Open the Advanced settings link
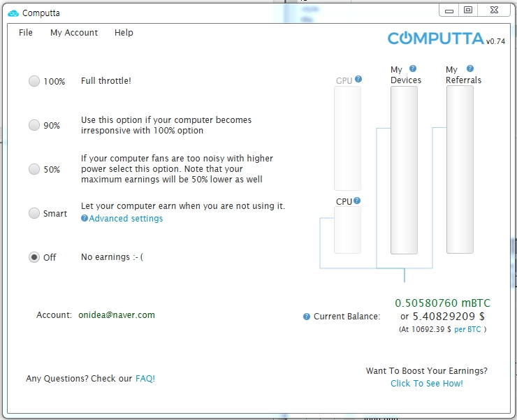517x420 pixels. (x=126, y=219)
